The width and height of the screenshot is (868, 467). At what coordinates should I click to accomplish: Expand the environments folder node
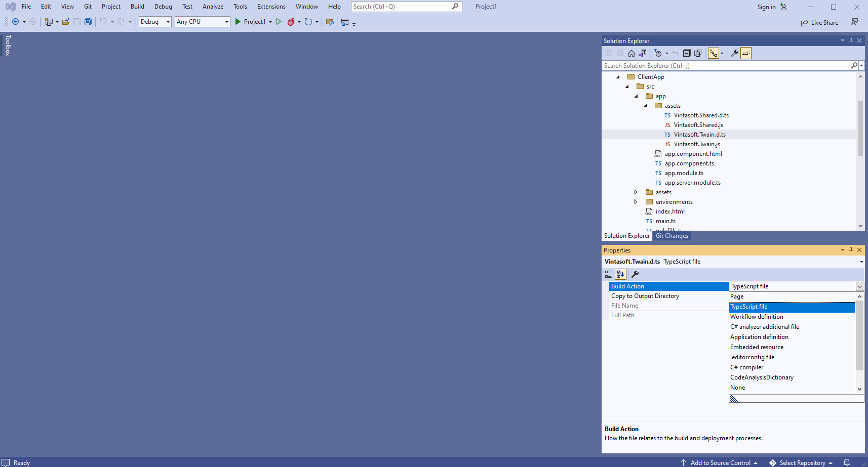(x=636, y=202)
